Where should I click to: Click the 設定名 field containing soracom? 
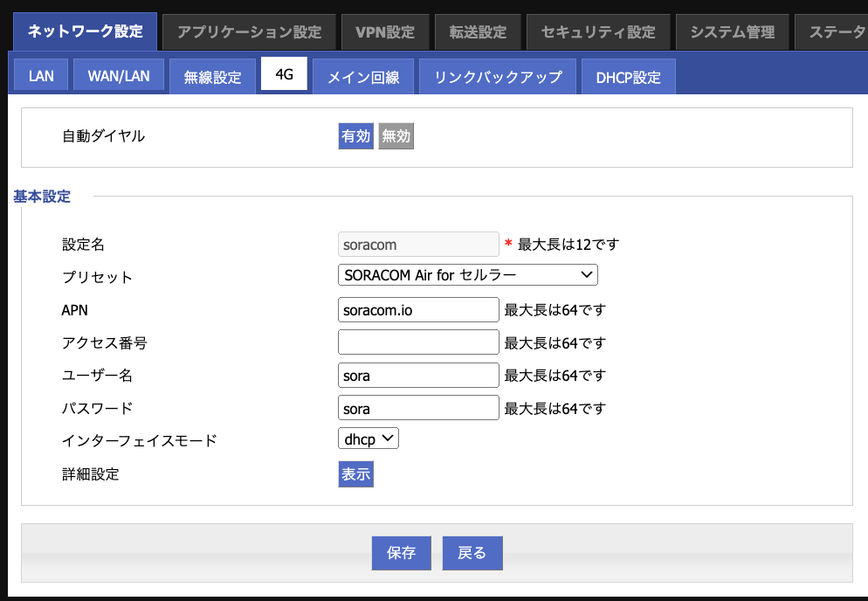click(x=418, y=245)
